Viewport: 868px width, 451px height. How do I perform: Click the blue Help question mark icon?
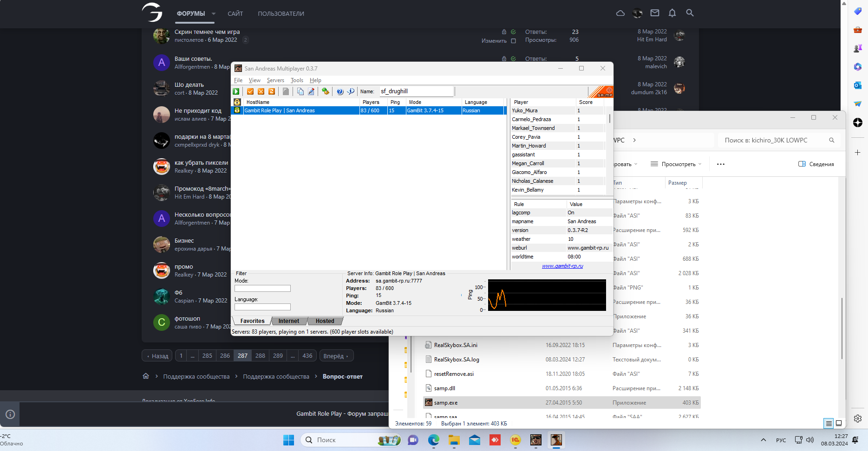tap(340, 91)
